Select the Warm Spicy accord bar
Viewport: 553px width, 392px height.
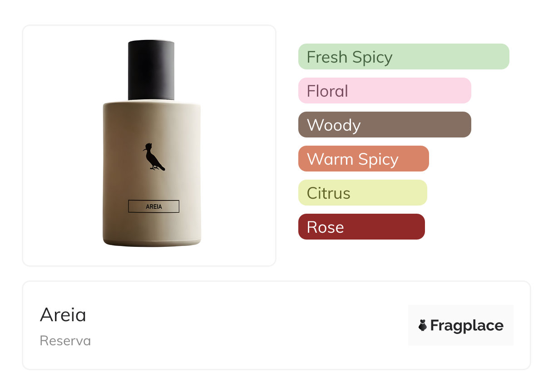(364, 159)
